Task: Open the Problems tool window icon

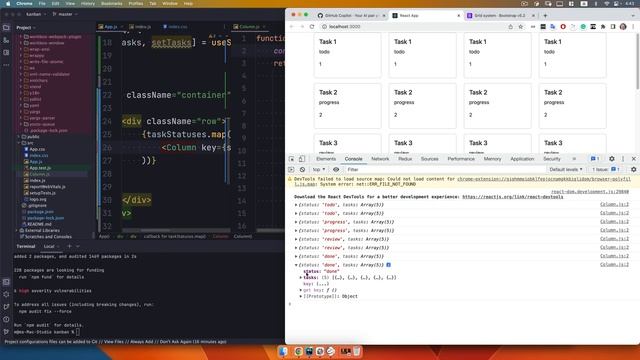Action: coord(6,319)
